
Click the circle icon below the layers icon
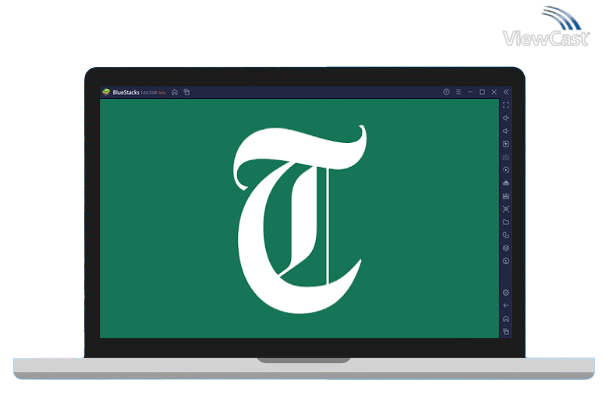click(x=506, y=261)
